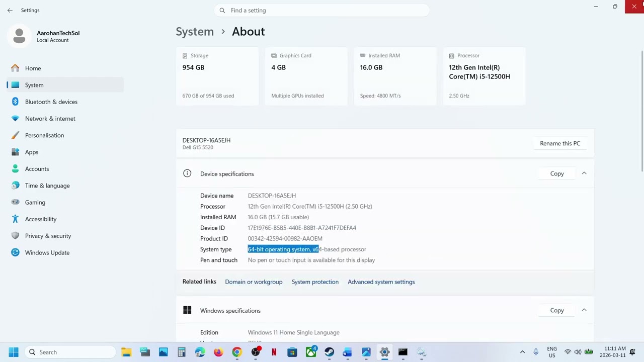Image resolution: width=644 pixels, height=362 pixels.
Task: Open the Graphics Card info card
Action: pyautogui.click(x=306, y=76)
